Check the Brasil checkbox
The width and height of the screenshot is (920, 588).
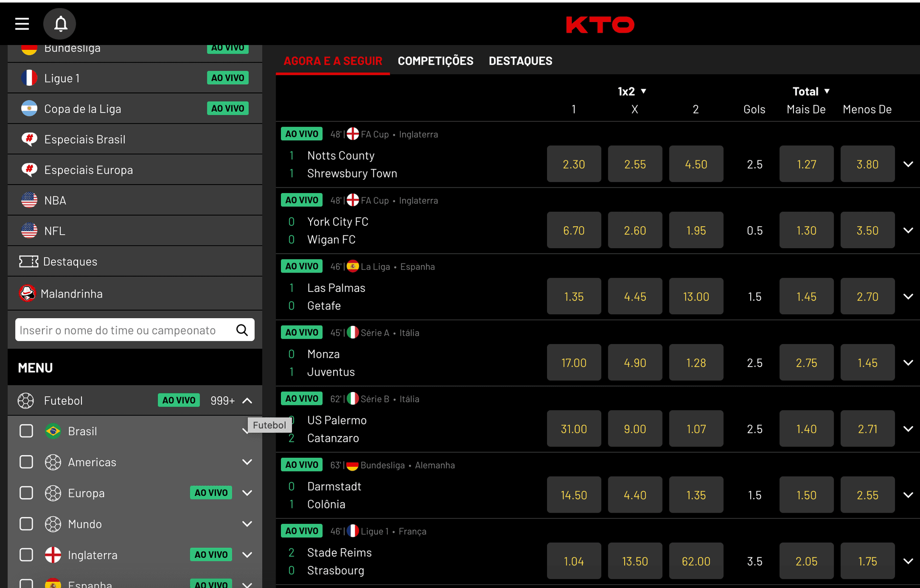[26, 431]
